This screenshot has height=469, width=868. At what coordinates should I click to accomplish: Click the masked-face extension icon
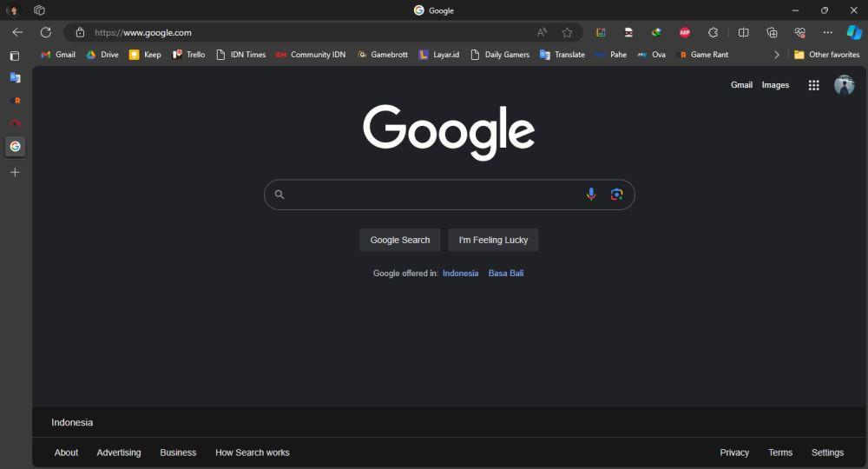coord(628,33)
